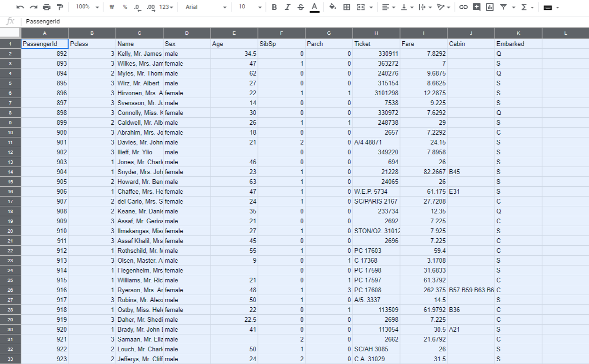Select PassengerId cell 923

pyautogui.click(x=45, y=359)
